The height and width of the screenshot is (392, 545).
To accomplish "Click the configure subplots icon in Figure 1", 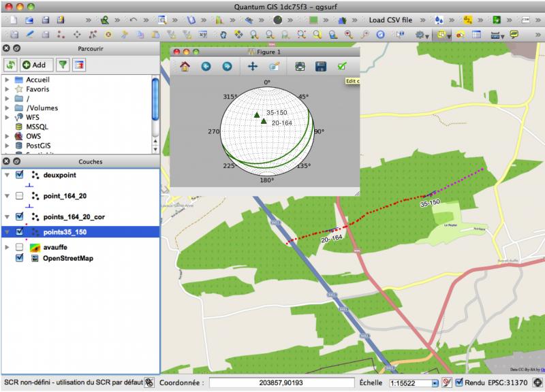I will (299, 67).
